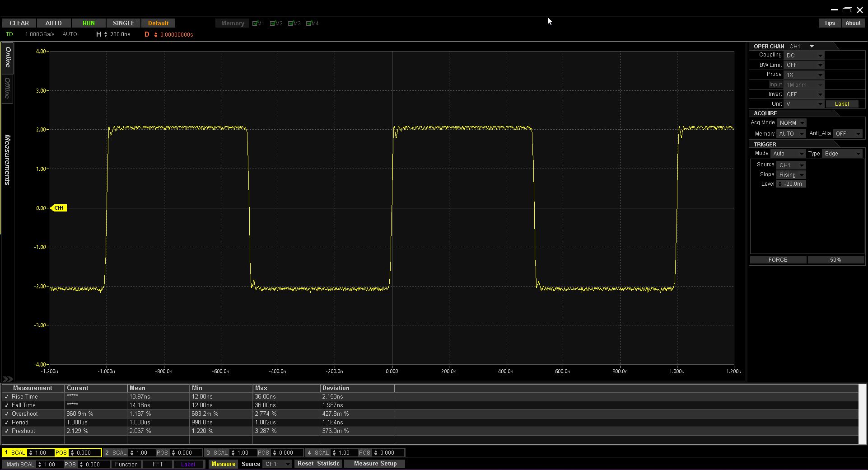Toggle the Period measurement checkmark
This screenshot has width=868, height=470.
pyautogui.click(x=6, y=423)
